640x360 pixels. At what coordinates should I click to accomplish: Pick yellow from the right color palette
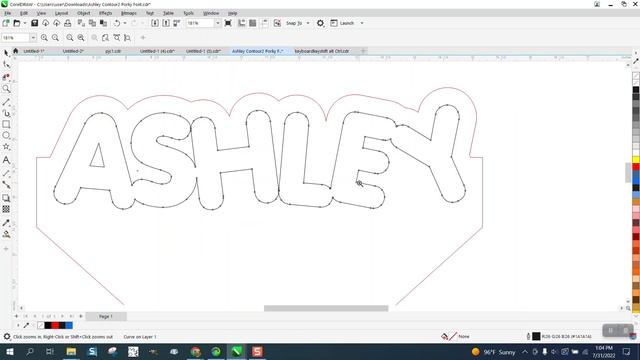pos(636,159)
